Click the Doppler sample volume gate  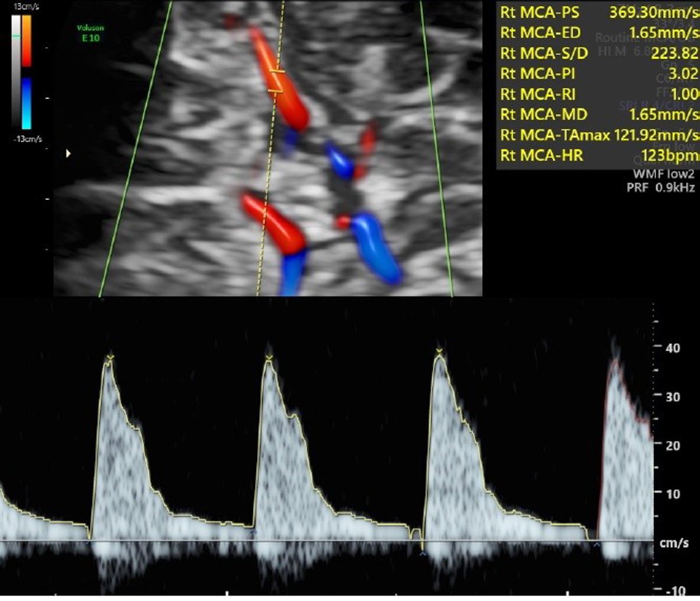point(276,82)
